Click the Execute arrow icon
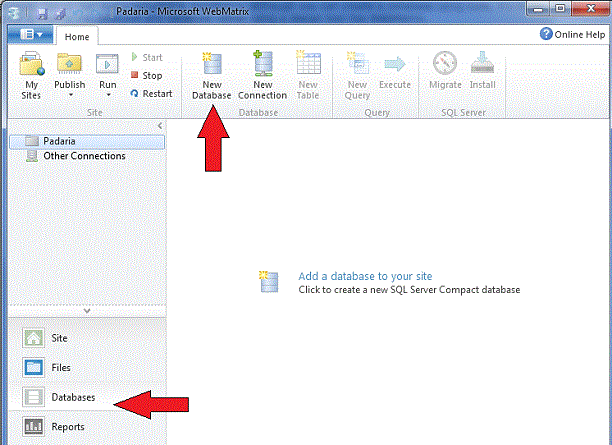This screenshot has height=445, width=612. coord(395,64)
